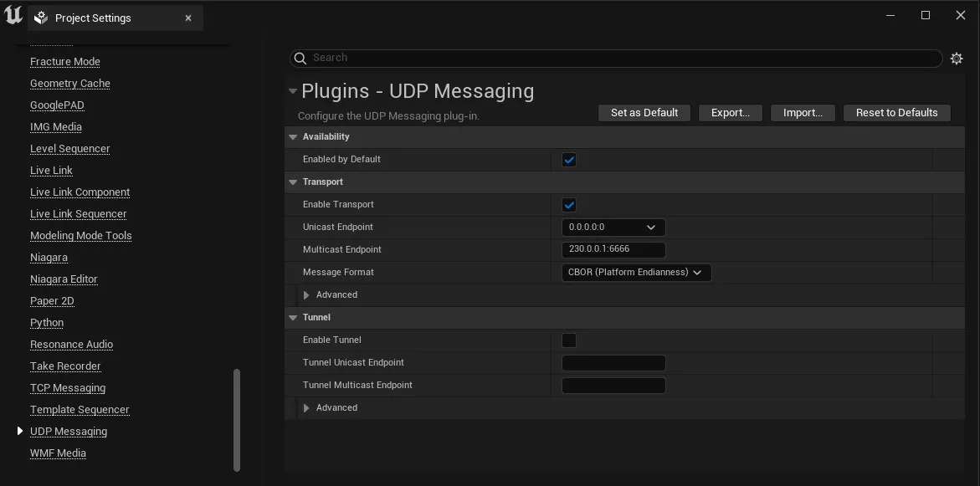
Task: Collapse the Plugins - UDP Messaging header arrow
Action: coord(293,91)
